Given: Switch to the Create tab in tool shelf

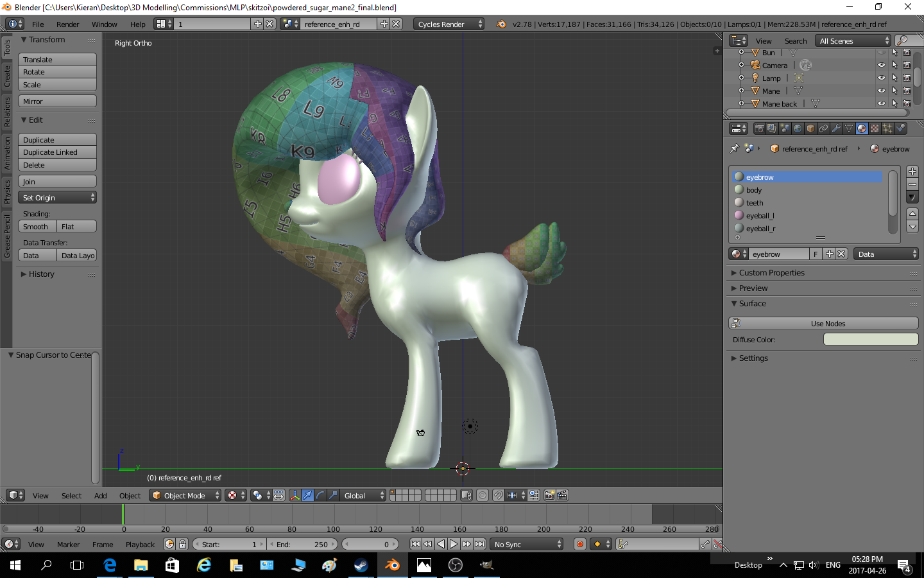Looking at the screenshot, I should coord(7,76).
